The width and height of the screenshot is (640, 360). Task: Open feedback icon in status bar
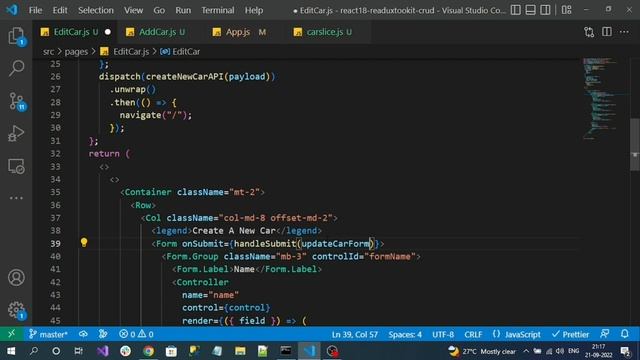point(605,334)
